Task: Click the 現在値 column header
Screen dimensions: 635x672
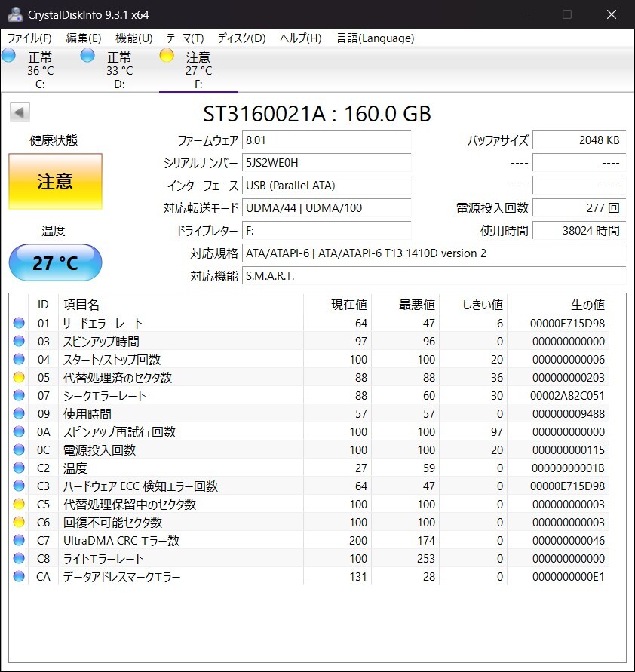Action: (x=338, y=305)
